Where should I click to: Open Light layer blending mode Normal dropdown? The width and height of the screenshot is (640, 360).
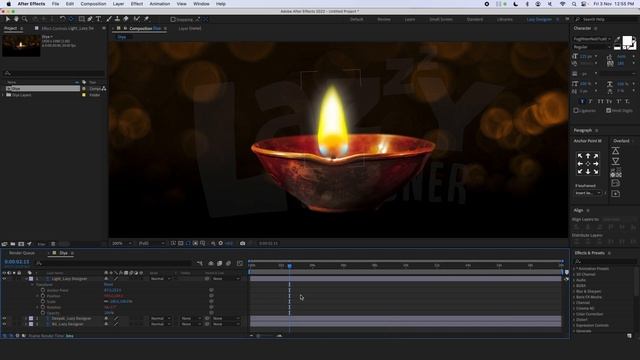pyautogui.click(x=161, y=279)
